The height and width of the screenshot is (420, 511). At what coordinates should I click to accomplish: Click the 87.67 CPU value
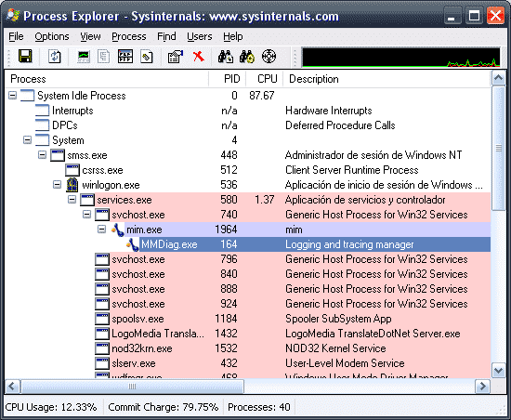[262, 96]
